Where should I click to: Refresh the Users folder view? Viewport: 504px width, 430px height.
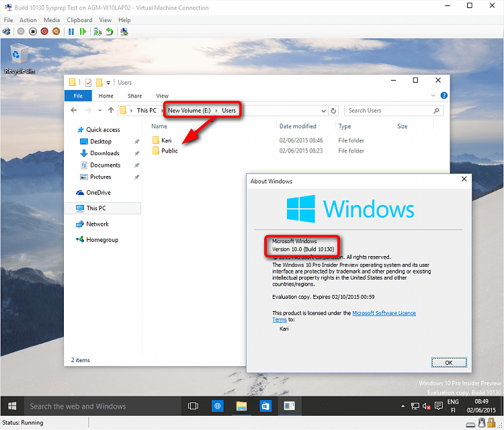[x=333, y=111]
